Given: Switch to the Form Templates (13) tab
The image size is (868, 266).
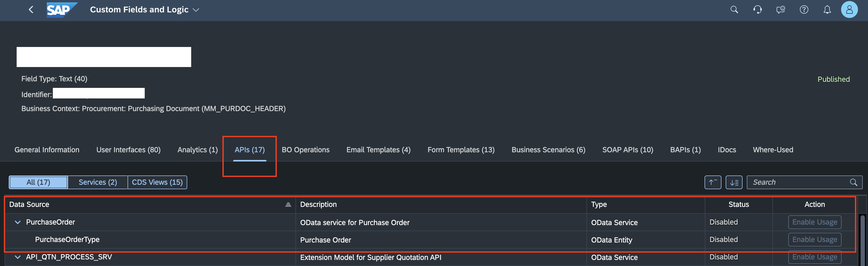Looking at the screenshot, I should (461, 150).
